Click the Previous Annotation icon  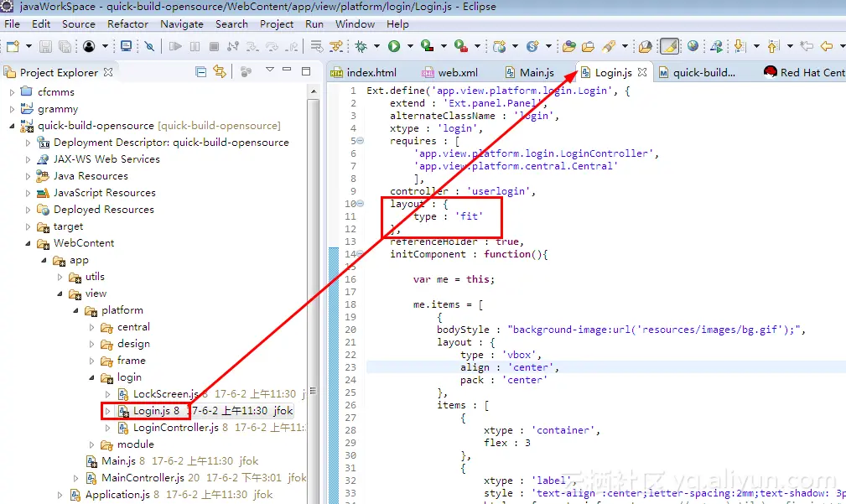pyautogui.click(x=774, y=46)
